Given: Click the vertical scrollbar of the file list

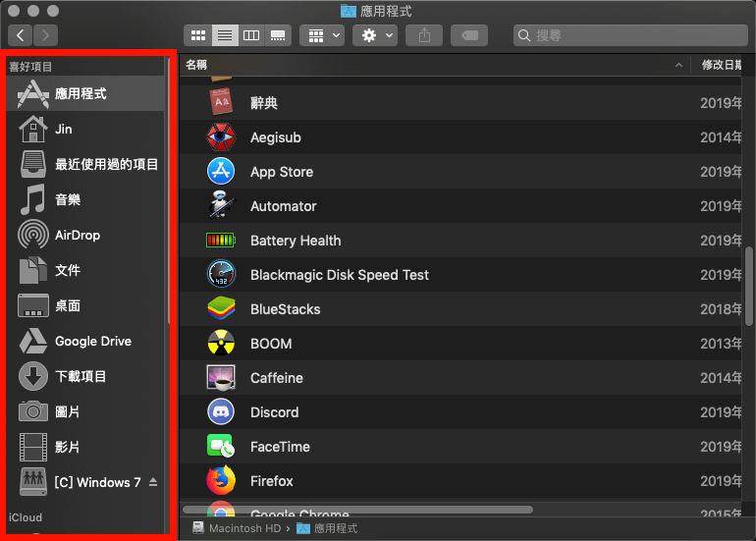Looking at the screenshot, I should 748,287.
